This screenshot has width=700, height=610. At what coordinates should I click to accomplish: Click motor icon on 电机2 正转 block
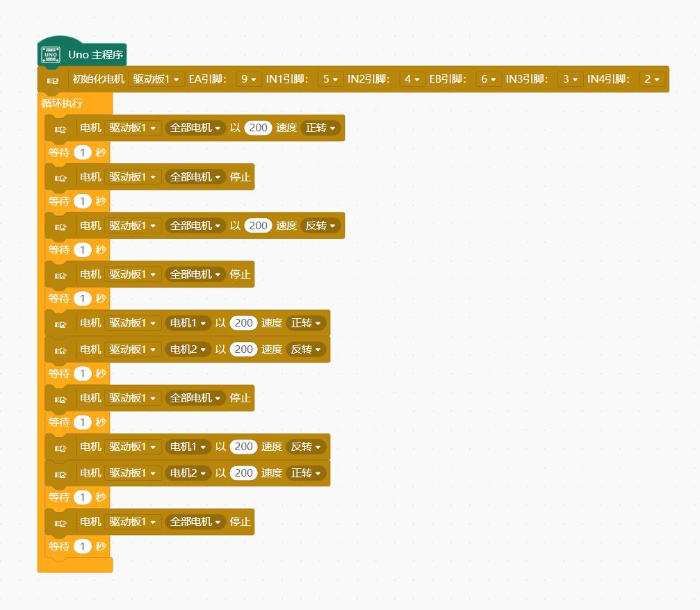(60, 475)
